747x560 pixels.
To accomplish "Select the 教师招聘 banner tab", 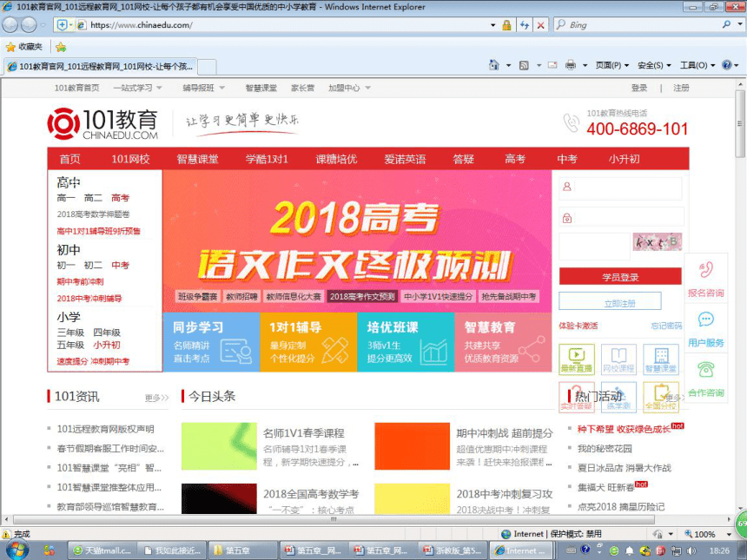I will [242, 297].
